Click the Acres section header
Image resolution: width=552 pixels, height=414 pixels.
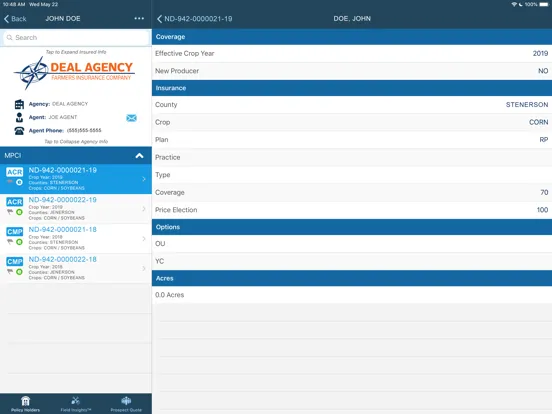(x=352, y=278)
